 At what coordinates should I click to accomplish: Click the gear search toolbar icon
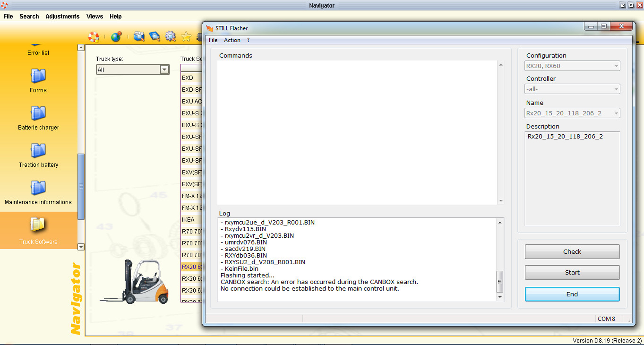click(x=170, y=36)
